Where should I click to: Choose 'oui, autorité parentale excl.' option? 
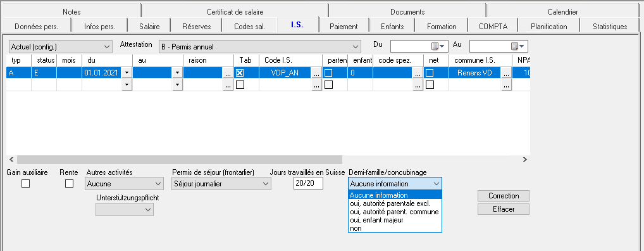(395, 203)
